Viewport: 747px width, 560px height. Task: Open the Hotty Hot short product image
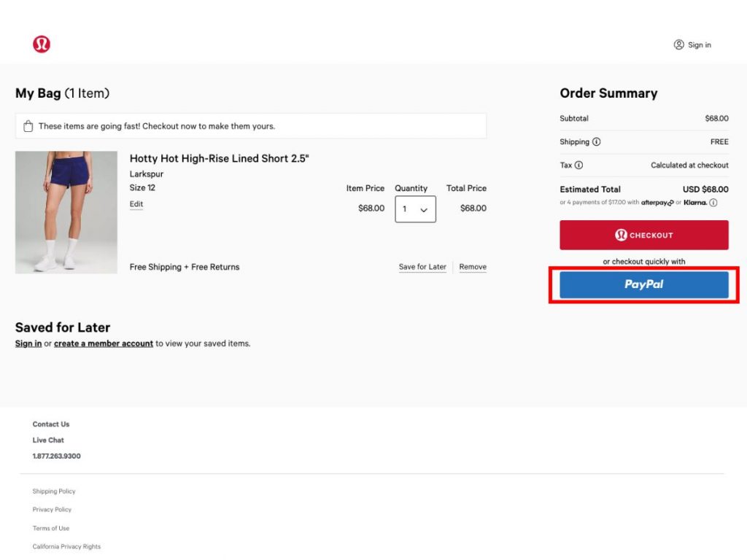(x=66, y=212)
